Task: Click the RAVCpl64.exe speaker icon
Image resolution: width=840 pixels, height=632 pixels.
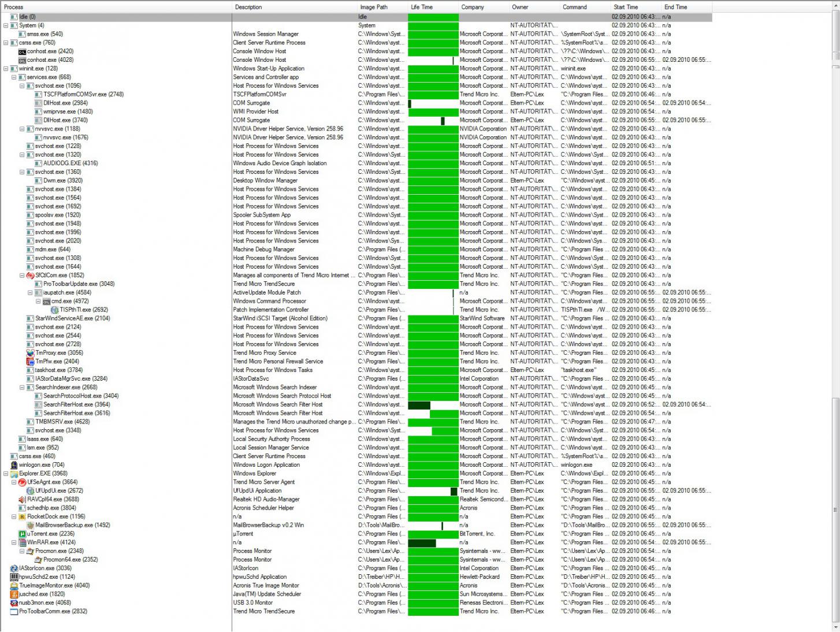Action: pyautogui.click(x=22, y=500)
